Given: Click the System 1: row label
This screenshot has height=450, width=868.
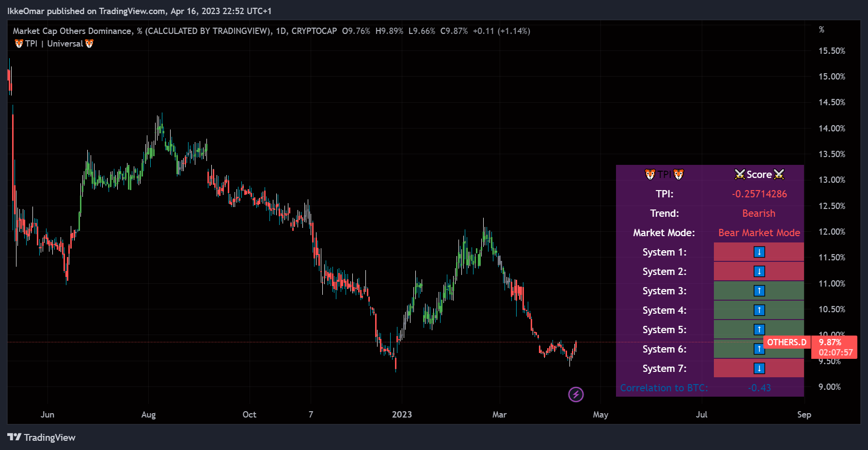Looking at the screenshot, I should tap(664, 252).
